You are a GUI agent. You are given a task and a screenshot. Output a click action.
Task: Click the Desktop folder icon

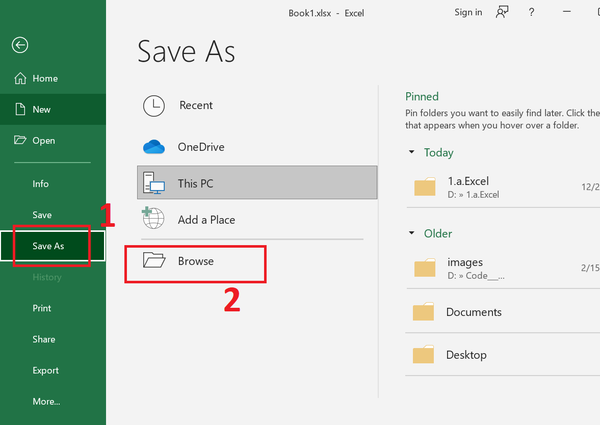[424, 354]
